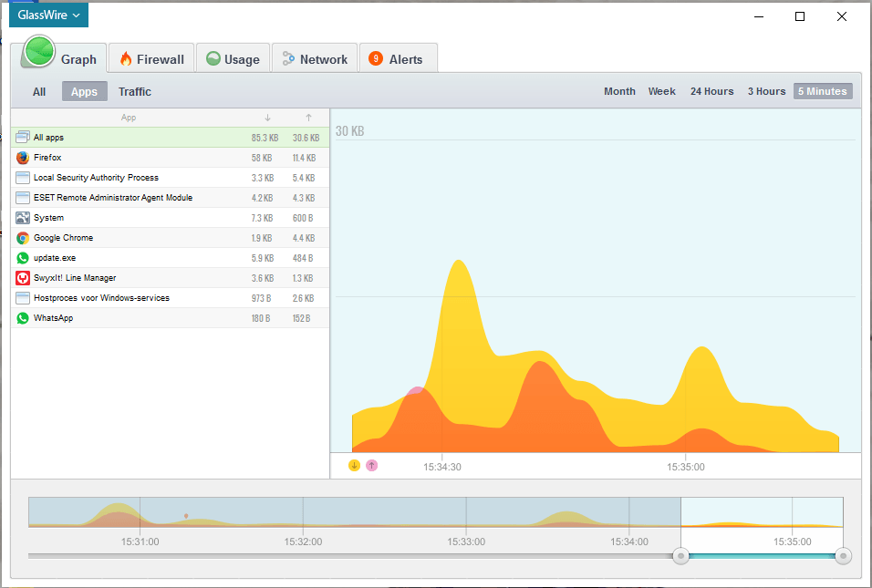Click the green Graph globe icon
Viewport: 872px width, 588px height.
click(x=38, y=51)
